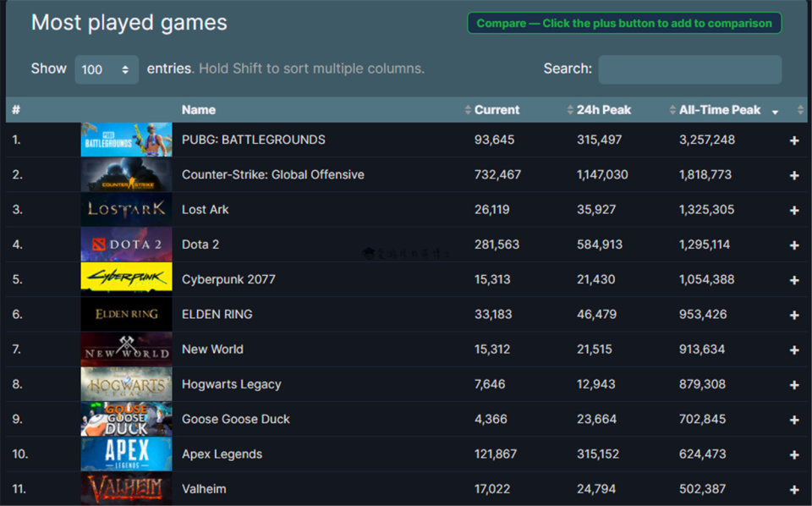812x506 pixels.
Task: Click the Apex Legends logo image
Action: coord(126,454)
